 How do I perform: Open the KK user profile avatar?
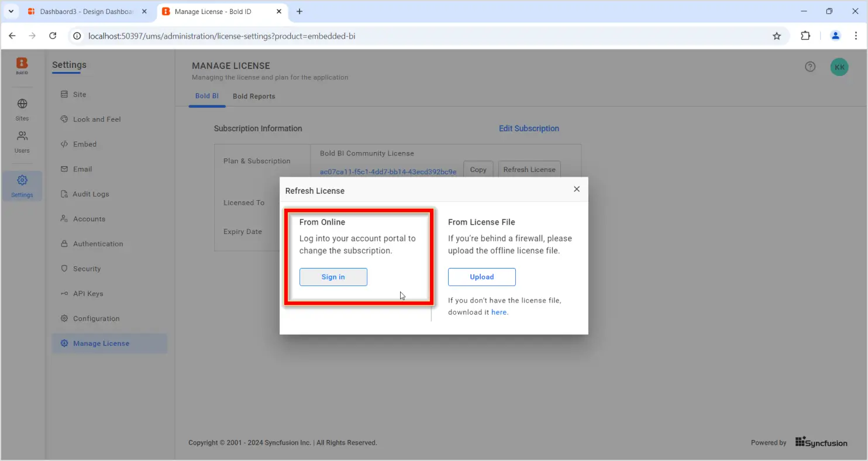point(839,67)
